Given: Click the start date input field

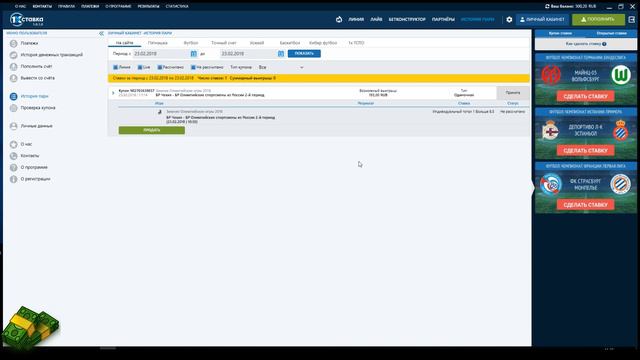Looking at the screenshot, I should point(161,53).
